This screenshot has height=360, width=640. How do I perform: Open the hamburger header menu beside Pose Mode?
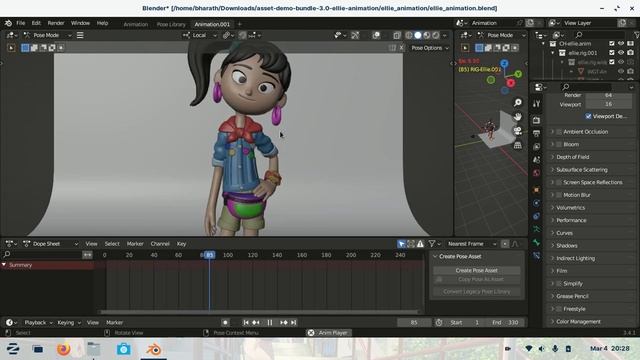pyautogui.click(x=80, y=36)
